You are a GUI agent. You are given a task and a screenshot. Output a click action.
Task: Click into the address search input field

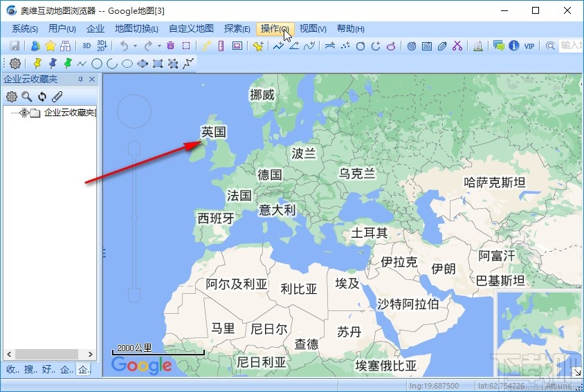tap(571, 46)
